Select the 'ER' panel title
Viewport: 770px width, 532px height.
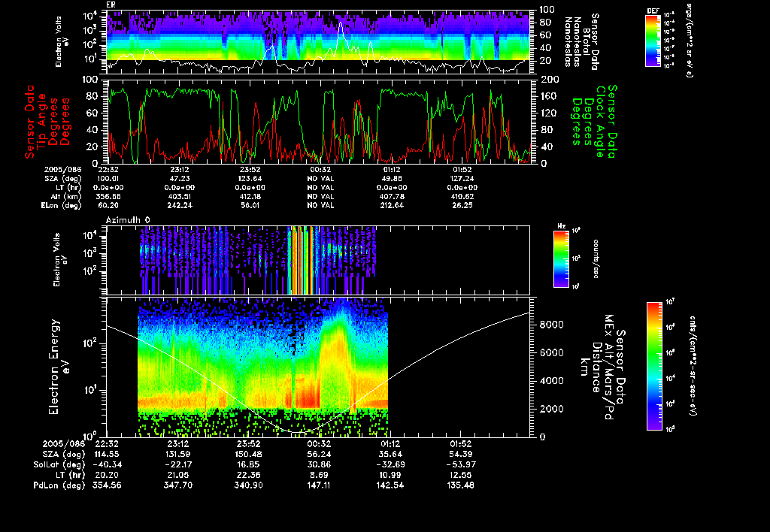point(111,5)
